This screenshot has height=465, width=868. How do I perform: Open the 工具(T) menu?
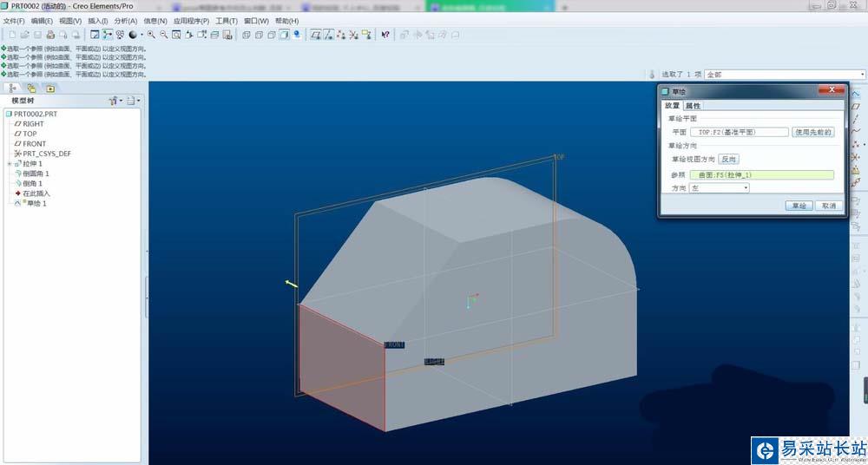(227, 21)
